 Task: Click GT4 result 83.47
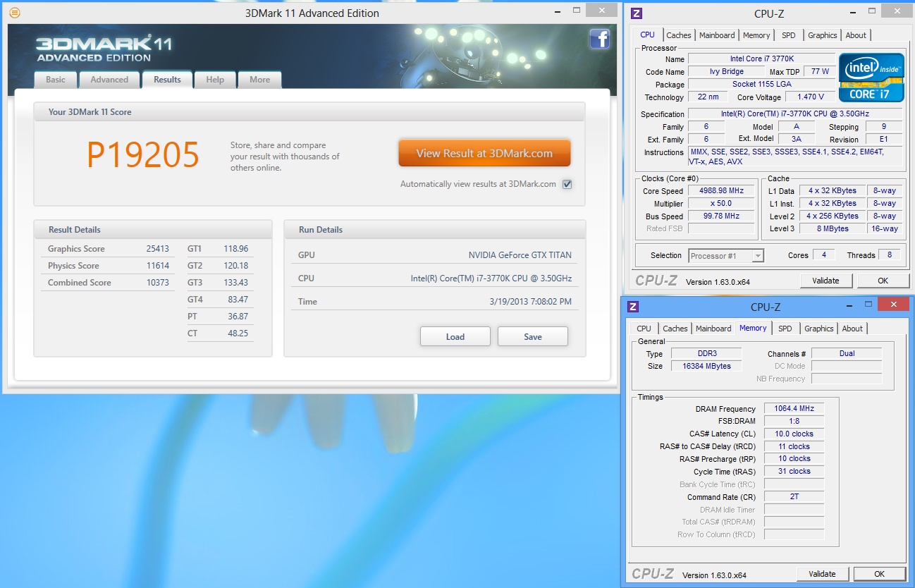[237, 300]
